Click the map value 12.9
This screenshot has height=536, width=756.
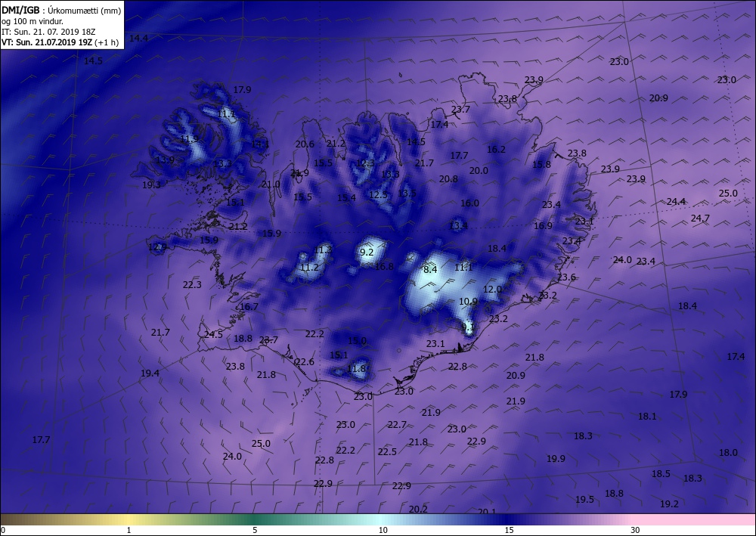point(158,247)
